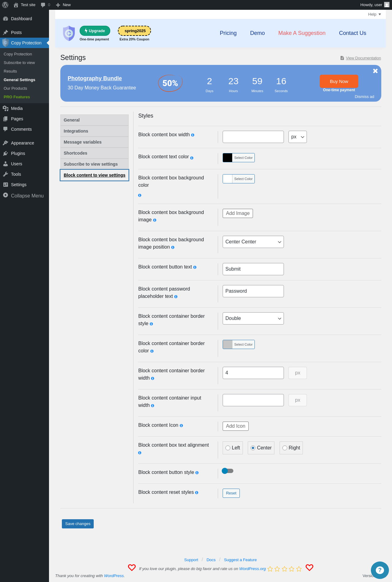Image resolution: width=392 pixels, height=582 pixels.
Task: Click the Collapse Menu arrow icon
Action: pos(6,195)
